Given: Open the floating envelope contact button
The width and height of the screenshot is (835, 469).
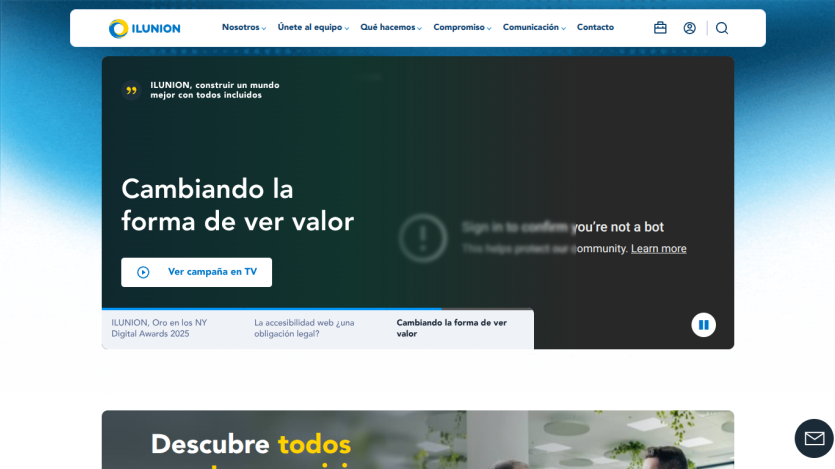Looking at the screenshot, I should (814, 438).
